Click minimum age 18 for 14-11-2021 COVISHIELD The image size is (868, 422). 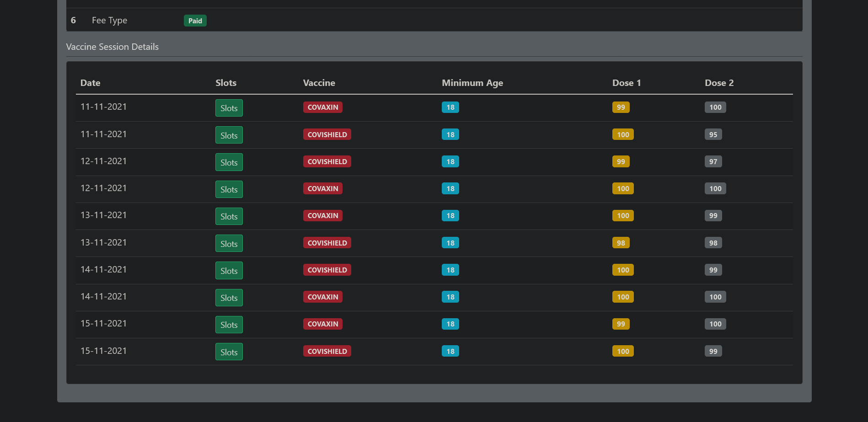pyautogui.click(x=450, y=270)
